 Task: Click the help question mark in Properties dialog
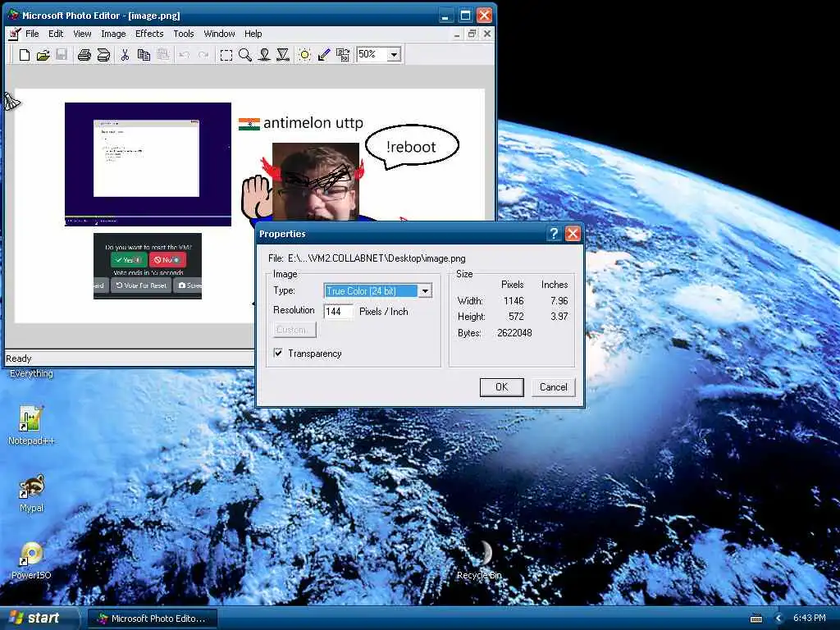554,234
